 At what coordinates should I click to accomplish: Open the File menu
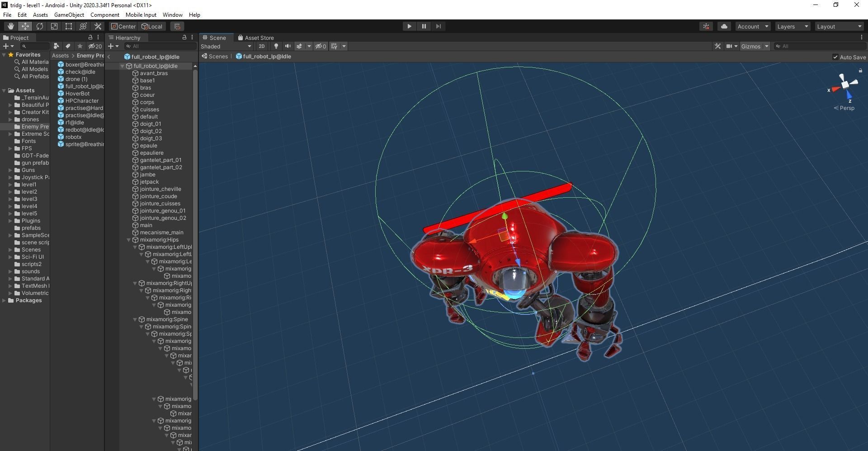coord(7,14)
